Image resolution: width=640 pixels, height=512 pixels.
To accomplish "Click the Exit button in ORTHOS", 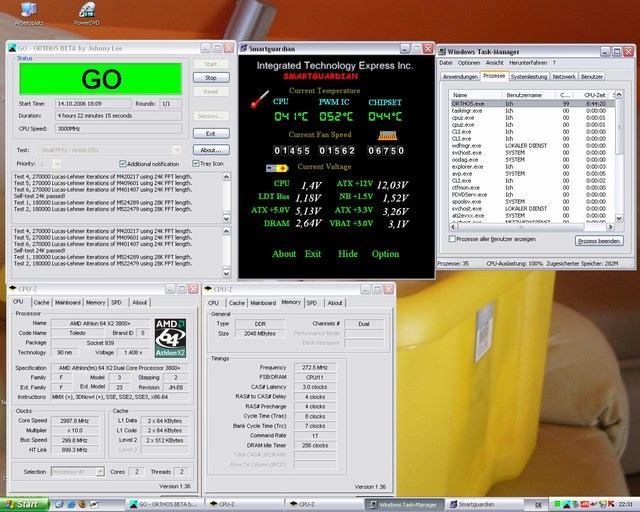I will click(211, 134).
